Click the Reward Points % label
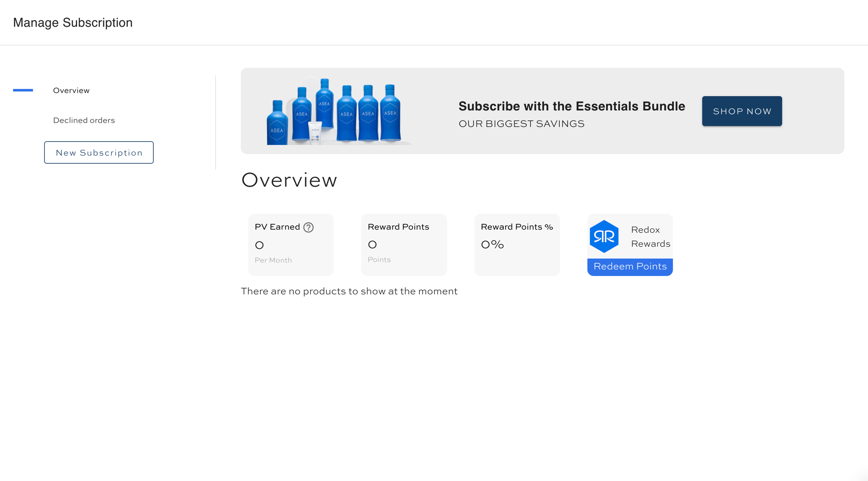Viewport: 868px width, 481px height. point(517,227)
